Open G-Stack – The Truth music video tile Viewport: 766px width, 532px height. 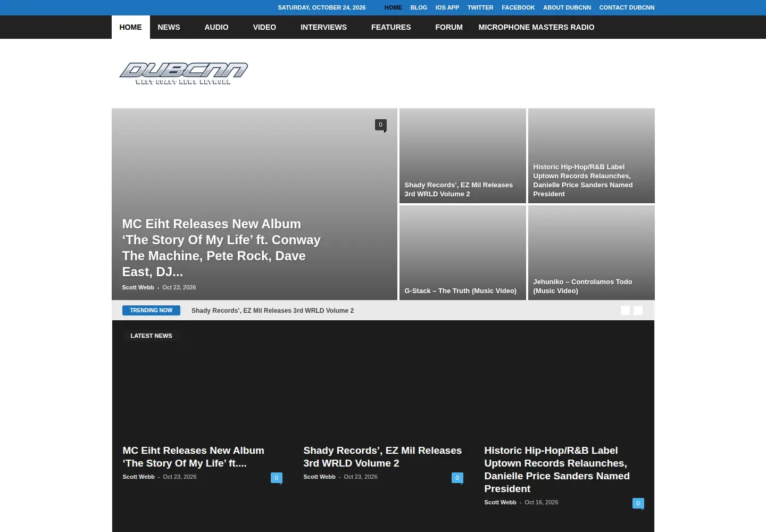460,291
